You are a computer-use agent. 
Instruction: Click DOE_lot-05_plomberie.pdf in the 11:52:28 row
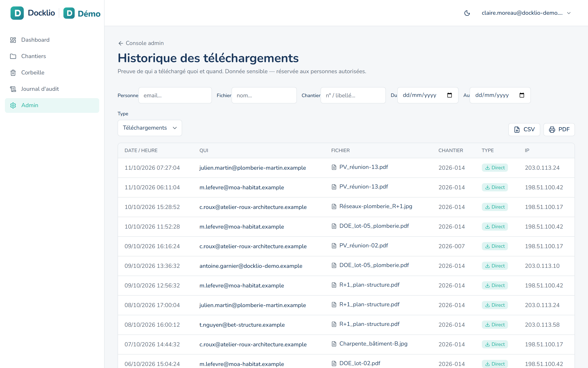(374, 226)
